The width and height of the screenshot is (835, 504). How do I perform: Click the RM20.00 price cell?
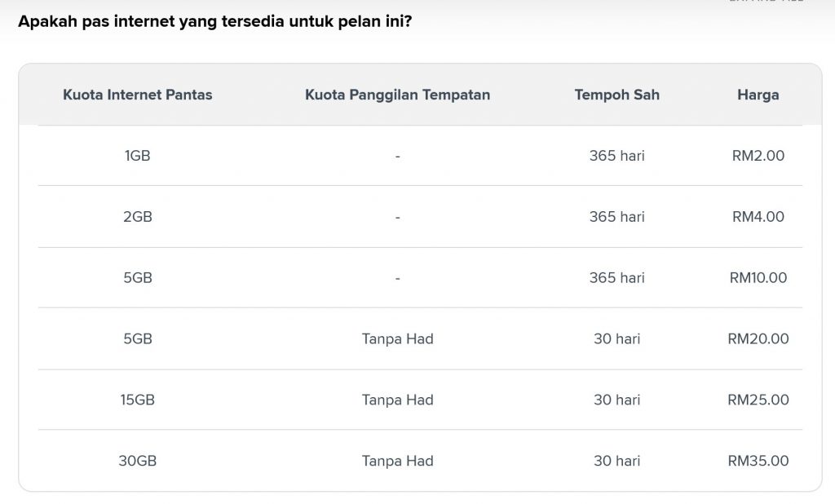coord(758,338)
